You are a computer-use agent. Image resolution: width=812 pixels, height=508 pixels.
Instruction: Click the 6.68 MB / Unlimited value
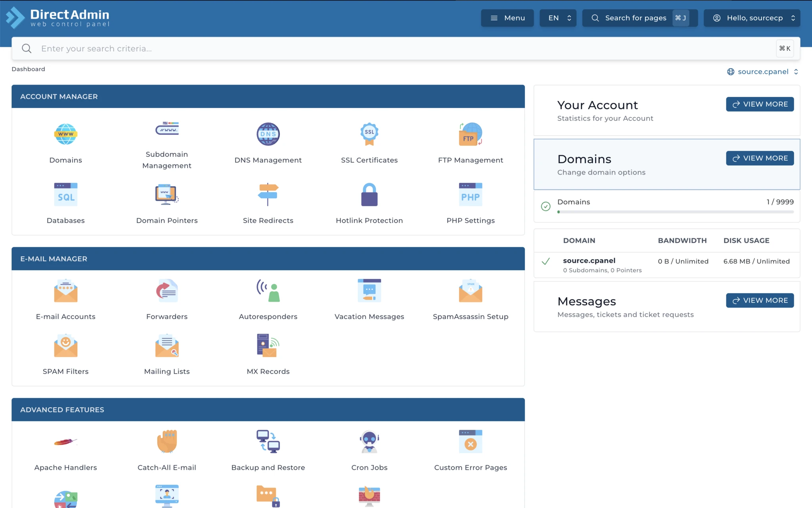(x=756, y=261)
